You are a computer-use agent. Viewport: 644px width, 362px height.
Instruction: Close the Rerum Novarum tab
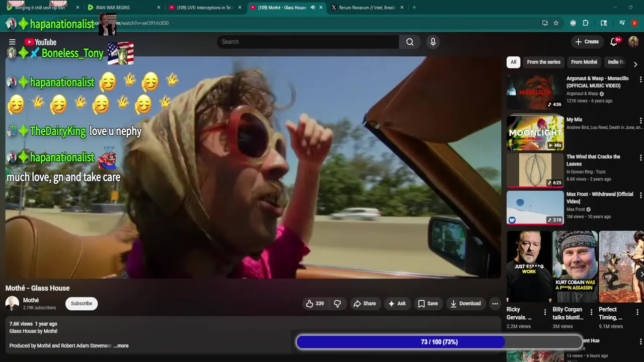(402, 8)
